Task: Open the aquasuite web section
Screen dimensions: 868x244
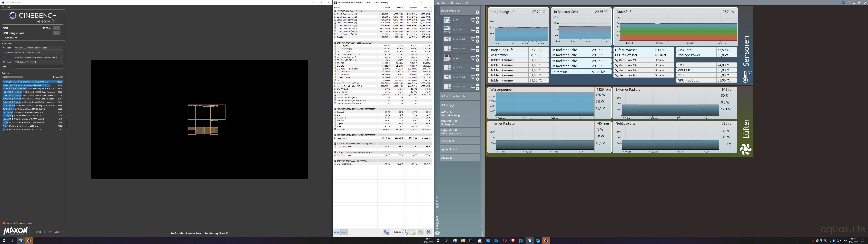Action: [x=460, y=149]
